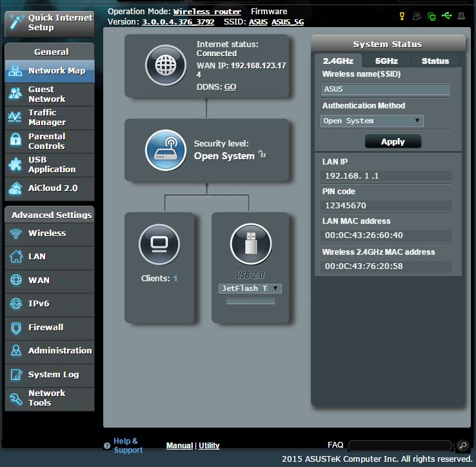Click the guest users status icon
476x467 pixels.
click(417, 16)
